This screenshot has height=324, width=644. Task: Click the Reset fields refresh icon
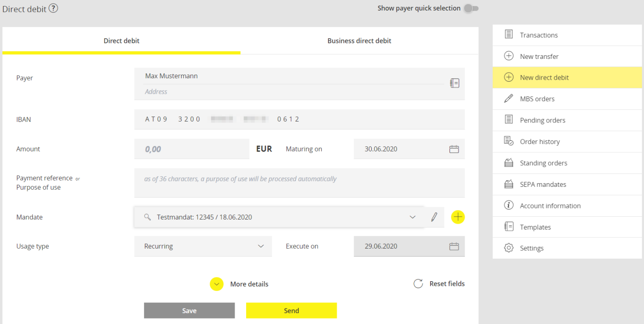[x=418, y=284]
